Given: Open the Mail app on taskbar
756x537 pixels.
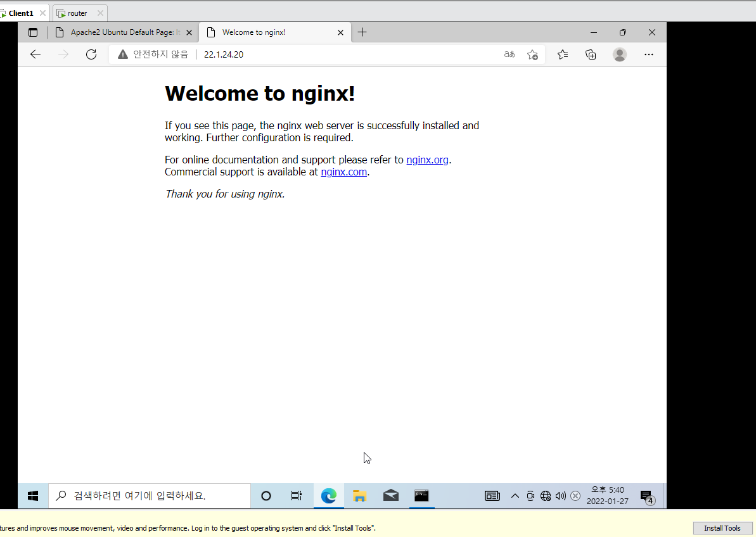Looking at the screenshot, I should pyautogui.click(x=390, y=496).
